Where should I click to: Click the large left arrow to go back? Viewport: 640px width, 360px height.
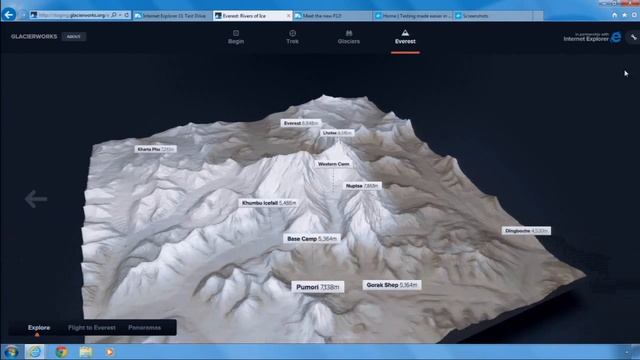click(x=36, y=199)
